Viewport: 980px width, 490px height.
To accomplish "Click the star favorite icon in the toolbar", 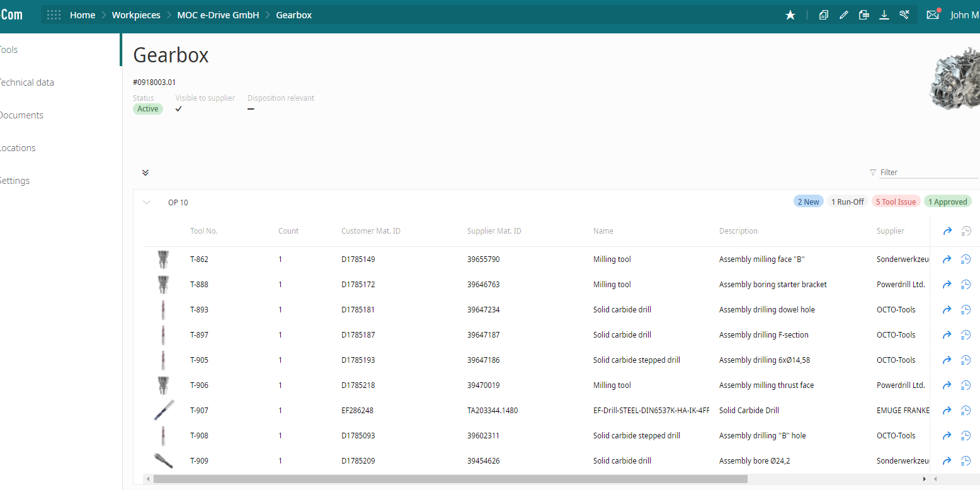I will pyautogui.click(x=790, y=14).
